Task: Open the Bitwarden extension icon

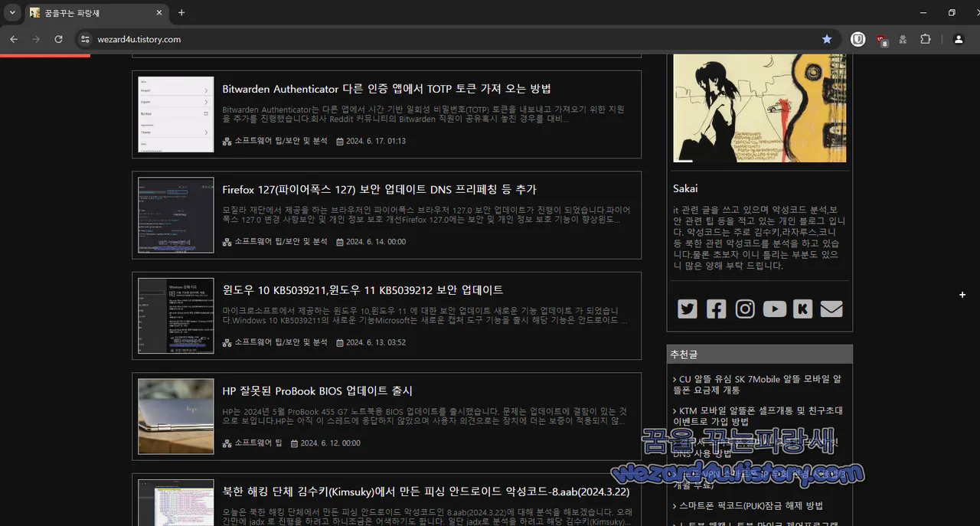Action: 858,39
